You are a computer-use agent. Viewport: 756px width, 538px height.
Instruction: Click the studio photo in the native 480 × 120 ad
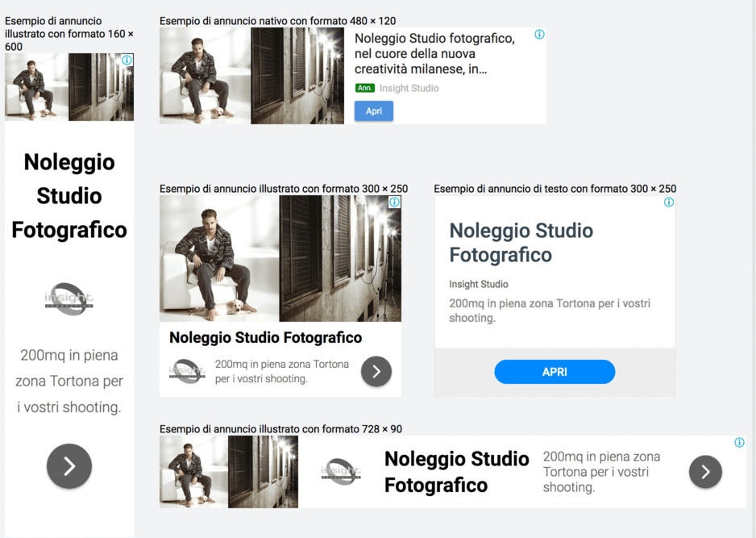pos(251,76)
